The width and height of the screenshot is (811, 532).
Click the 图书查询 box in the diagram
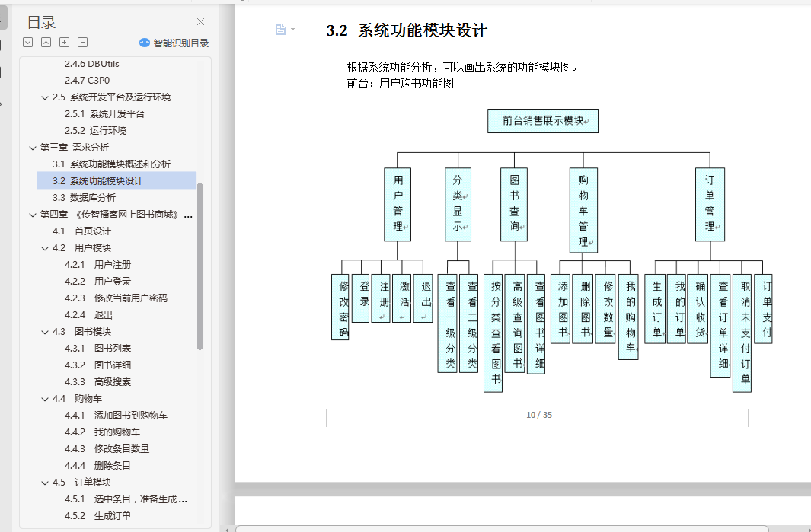click(x=514, y=204)
